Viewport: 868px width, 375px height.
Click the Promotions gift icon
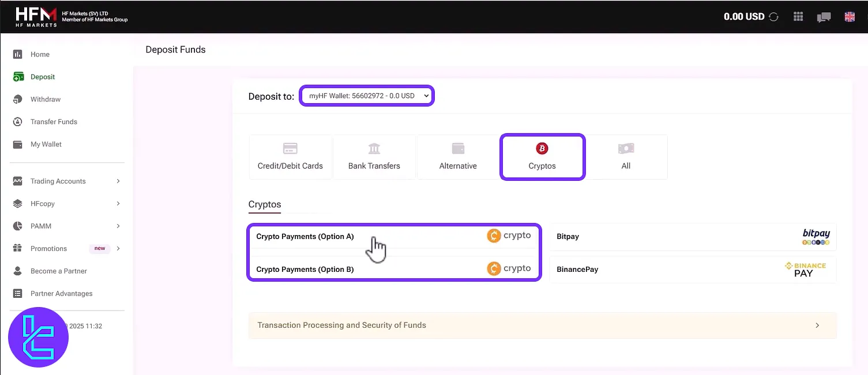tap(18, 248)
